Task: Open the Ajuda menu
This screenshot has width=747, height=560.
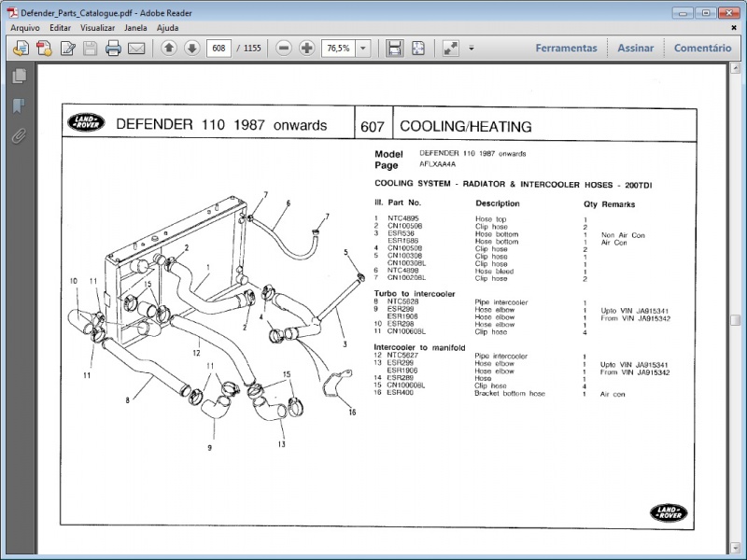Action: (x=168, y=28)
